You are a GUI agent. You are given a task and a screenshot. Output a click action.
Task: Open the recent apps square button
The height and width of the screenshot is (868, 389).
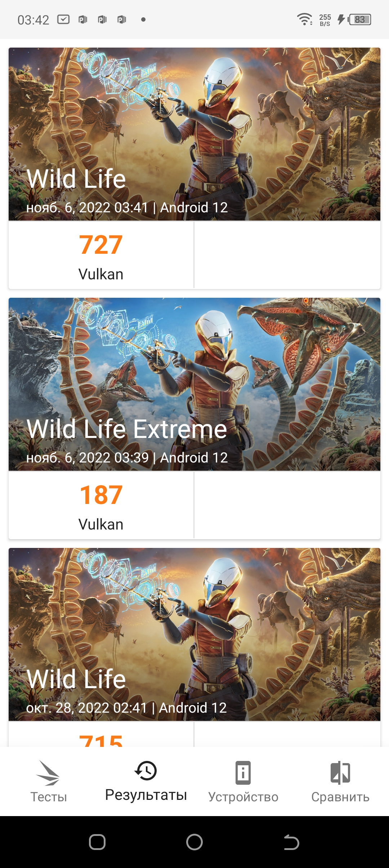pos(97,842)
